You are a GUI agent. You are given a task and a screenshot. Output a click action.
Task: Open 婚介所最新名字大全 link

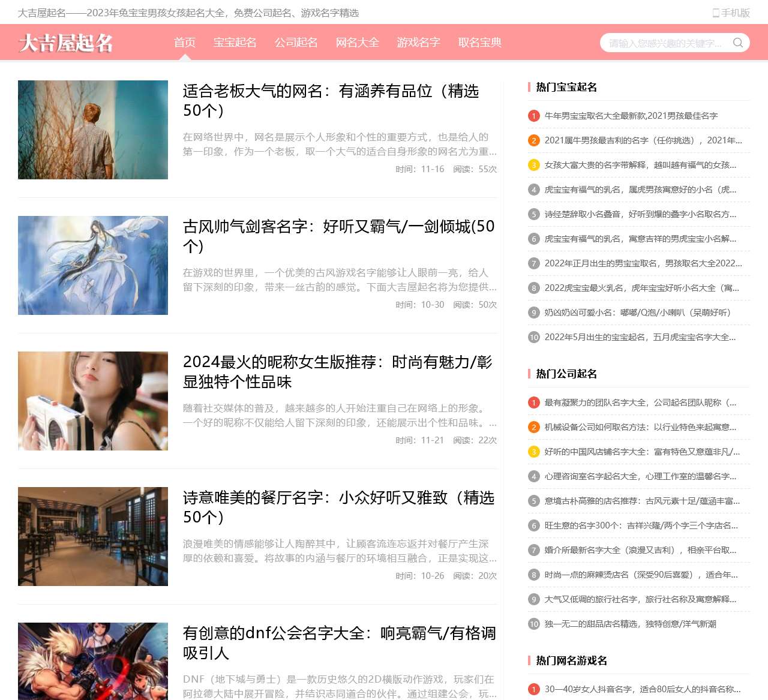point(640,550)
